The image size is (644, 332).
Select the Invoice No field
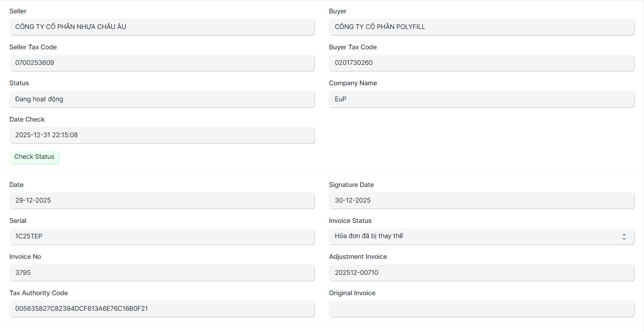coord(162,273)
